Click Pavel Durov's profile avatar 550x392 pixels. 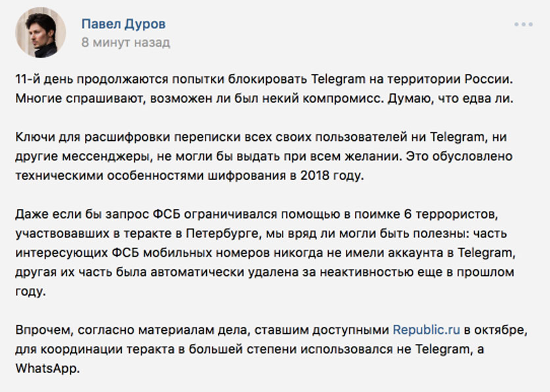coord(41,33)
